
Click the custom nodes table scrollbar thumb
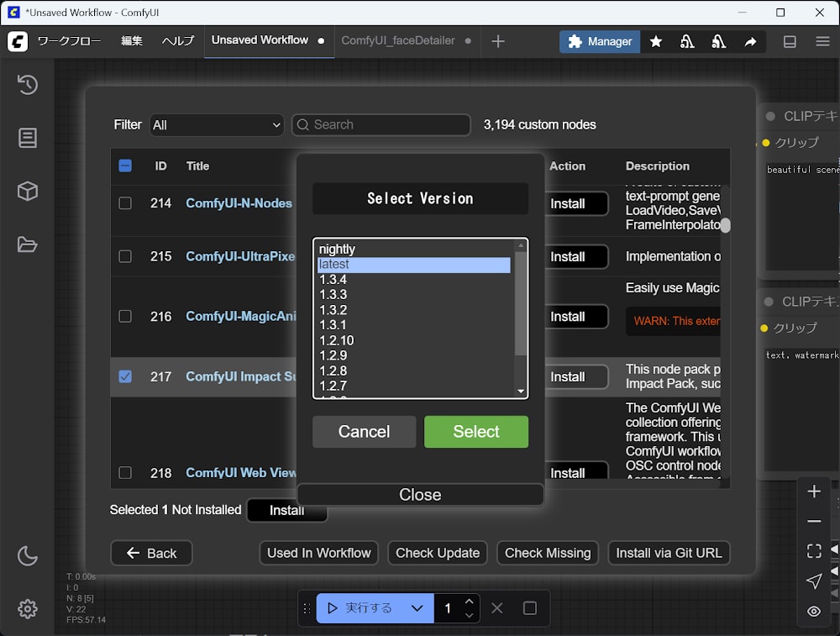[725, 225]
